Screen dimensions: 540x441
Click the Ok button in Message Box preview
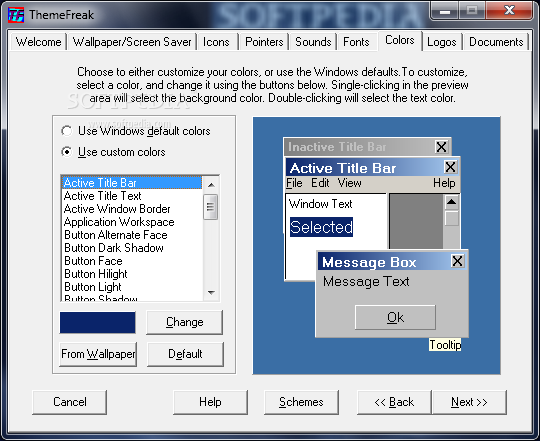(x=395, y=317)
